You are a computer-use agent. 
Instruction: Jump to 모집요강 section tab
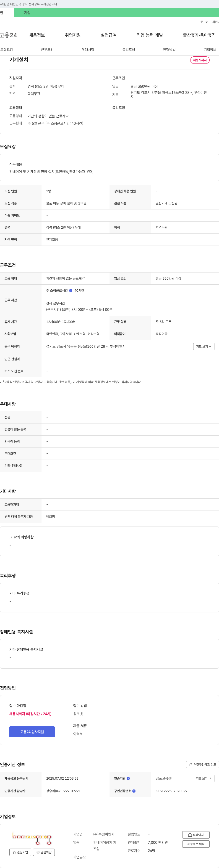point(7,50)
